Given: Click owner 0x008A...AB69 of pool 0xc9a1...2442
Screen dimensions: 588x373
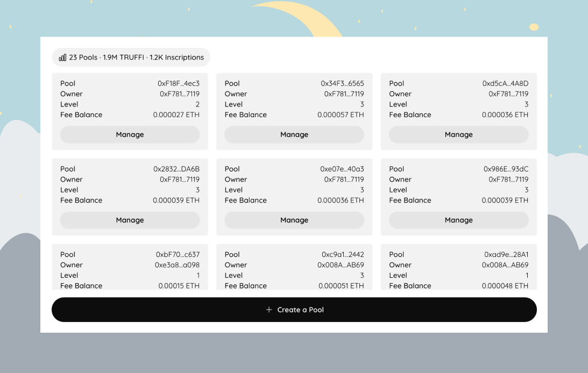Looking at the screenshot, I should coord(341,265).
